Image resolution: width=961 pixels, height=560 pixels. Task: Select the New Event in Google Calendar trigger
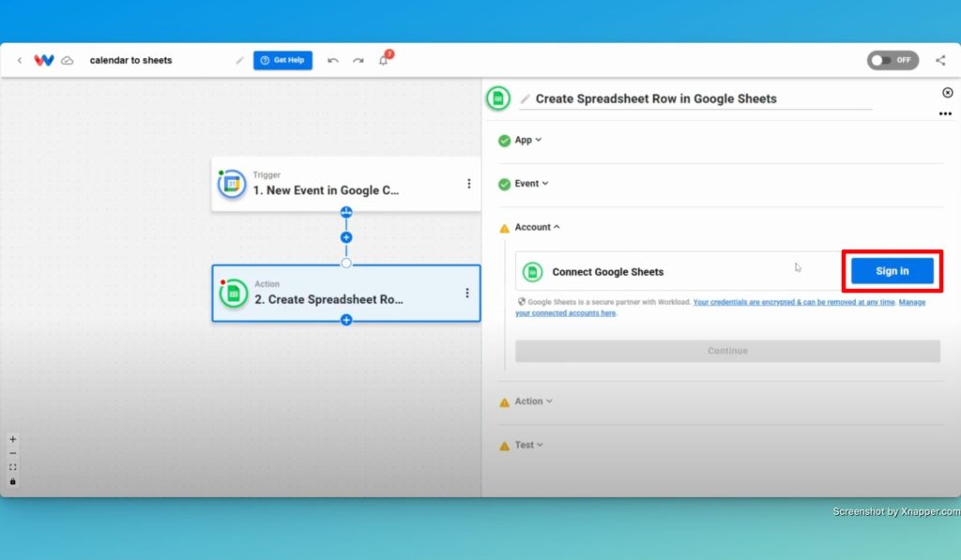[345, 184]
